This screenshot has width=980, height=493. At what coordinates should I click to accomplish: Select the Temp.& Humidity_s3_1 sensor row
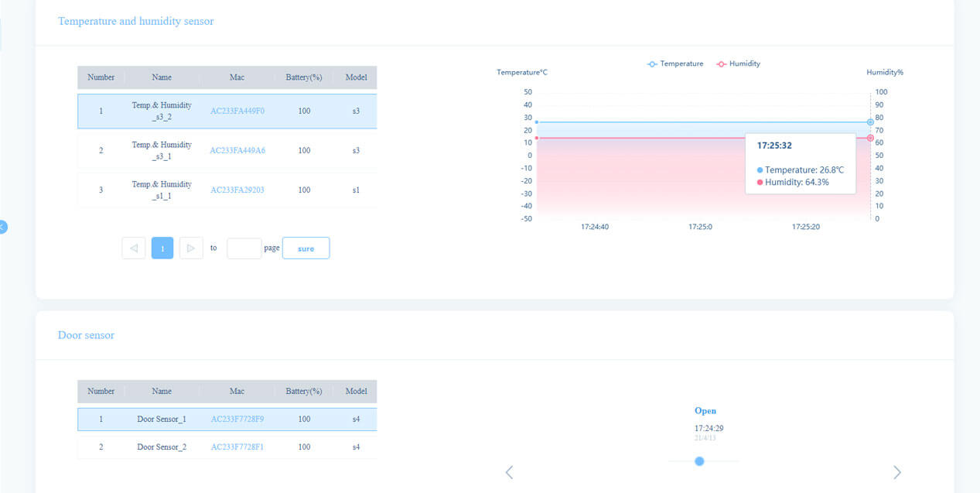click(x=162, y=150)
